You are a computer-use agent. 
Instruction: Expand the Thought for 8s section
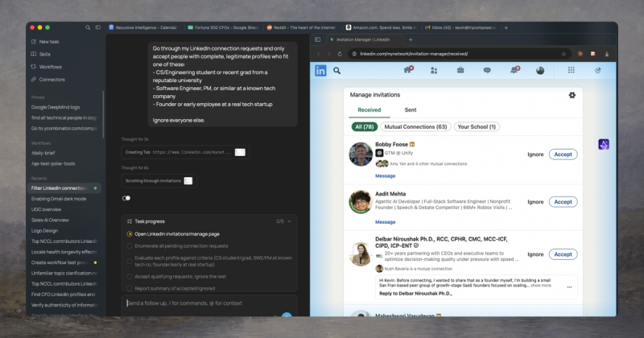[134, 167]
